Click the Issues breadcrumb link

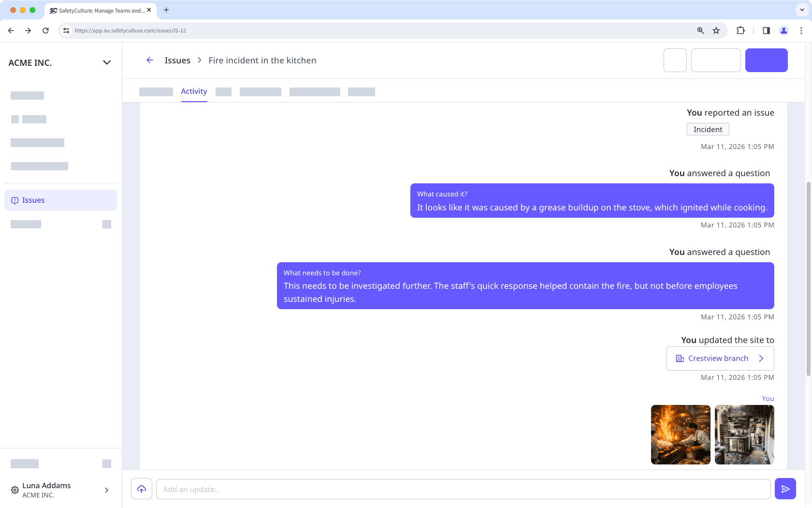click(177, 60)
